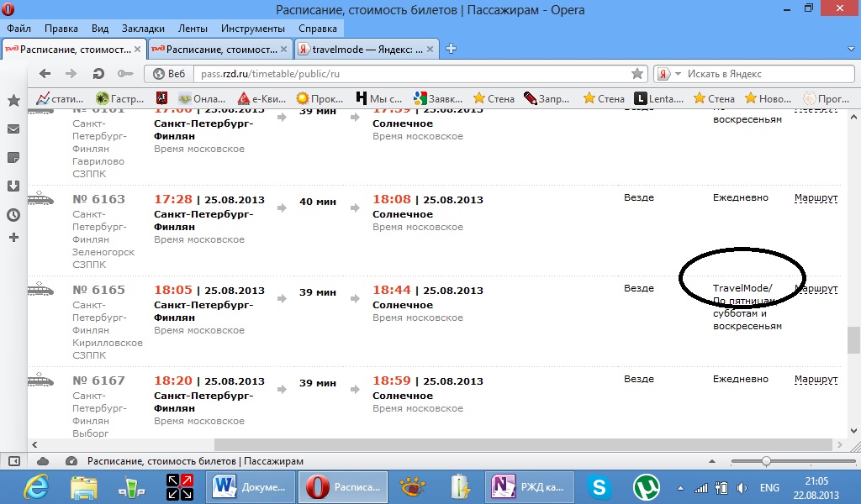Open the Mail panel in sidebar
The width and height of the screenshot is (861, 504).
pyautogui.click(x=13, y=129)
